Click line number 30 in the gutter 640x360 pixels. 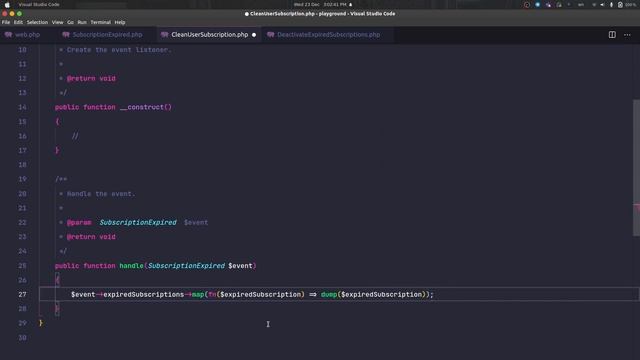point(22,338)
